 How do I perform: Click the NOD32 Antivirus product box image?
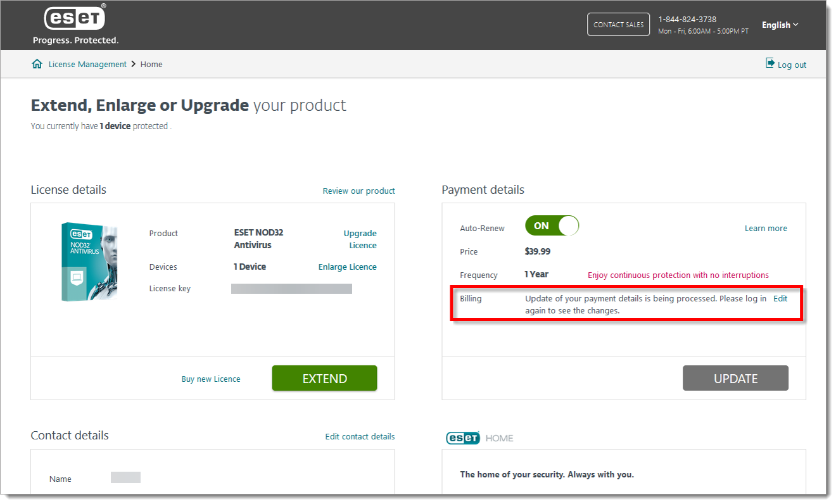click(x=89, y=261)
